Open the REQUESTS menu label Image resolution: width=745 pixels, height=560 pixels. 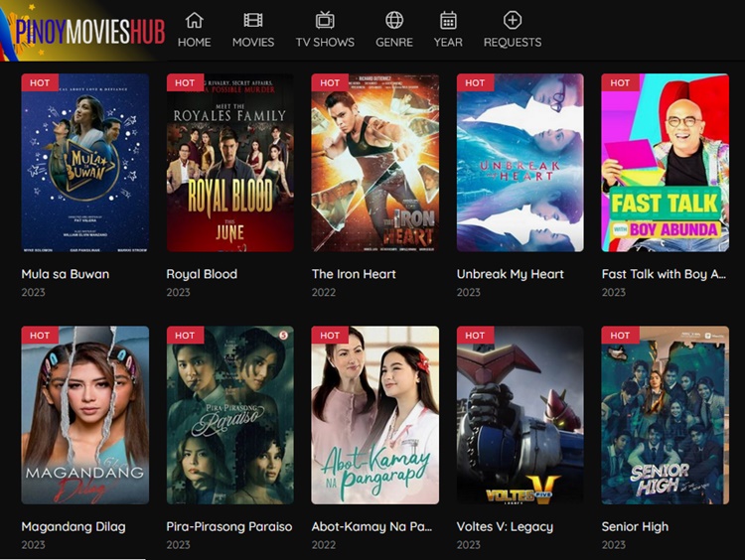(x=513, y=43)
